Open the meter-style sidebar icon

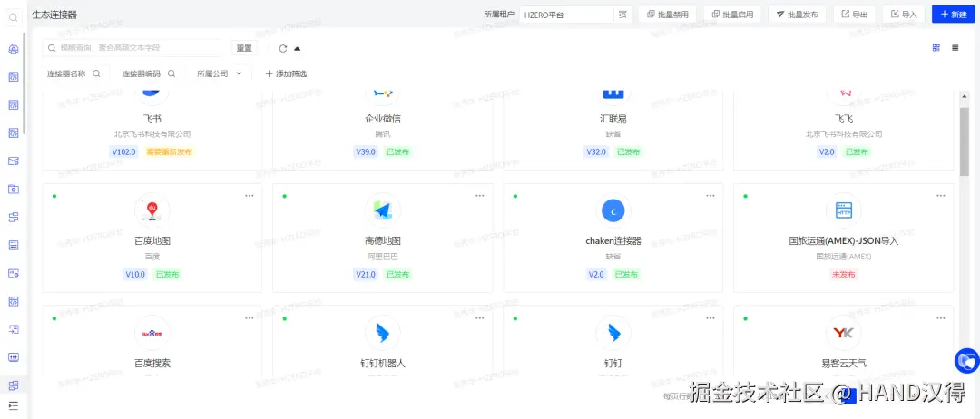pos(13,357)
